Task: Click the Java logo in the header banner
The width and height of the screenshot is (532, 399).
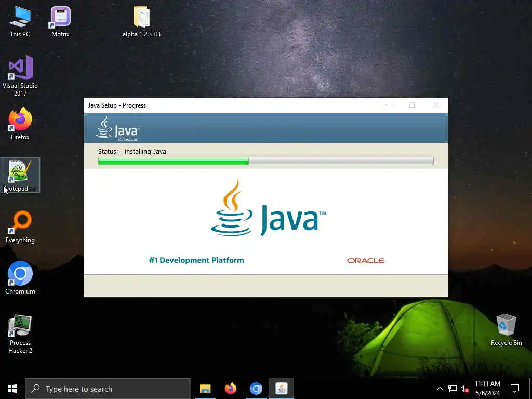Action: 118,129
